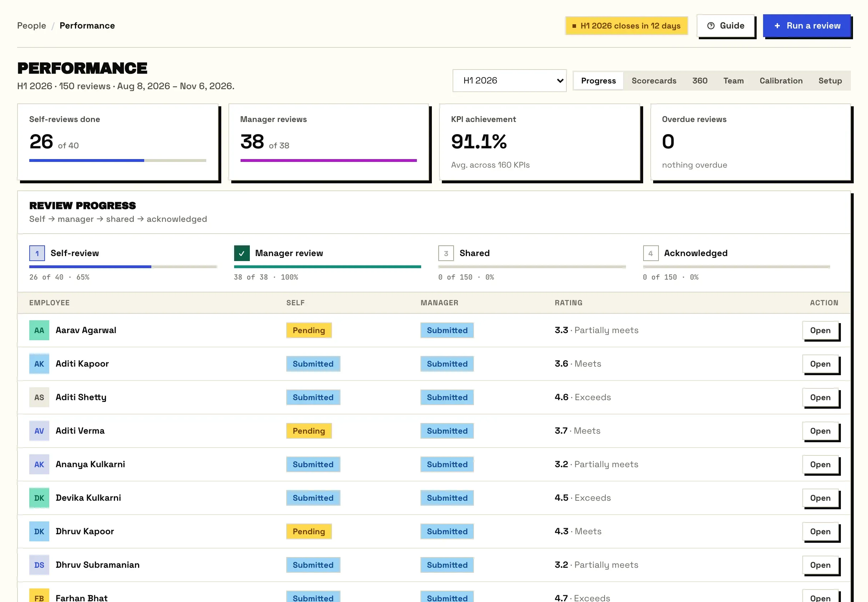This screenshot has height=602, width=868.
Task: Open the 360 tab
Action: (x=700, y=81)
